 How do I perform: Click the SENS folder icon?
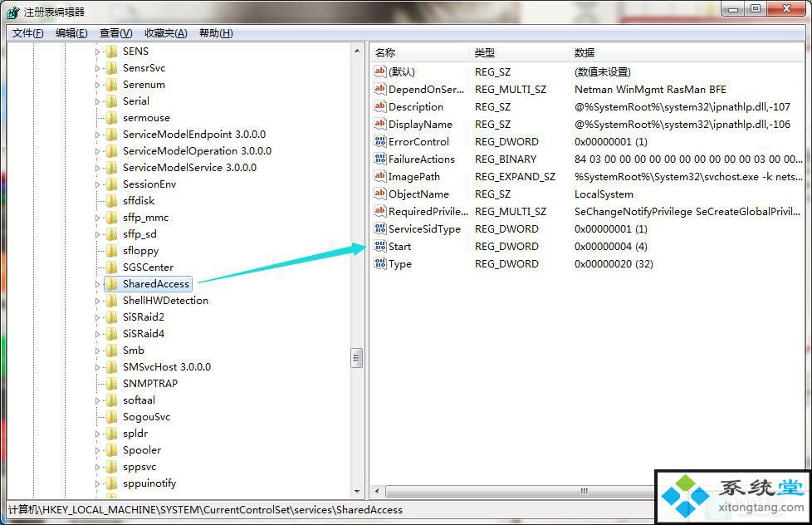click(112, 52)
